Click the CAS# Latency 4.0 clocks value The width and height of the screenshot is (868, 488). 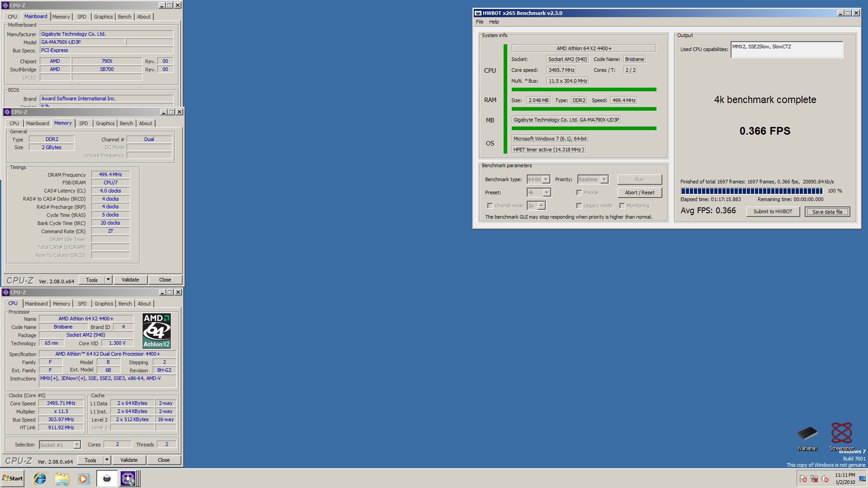point(110,191)
